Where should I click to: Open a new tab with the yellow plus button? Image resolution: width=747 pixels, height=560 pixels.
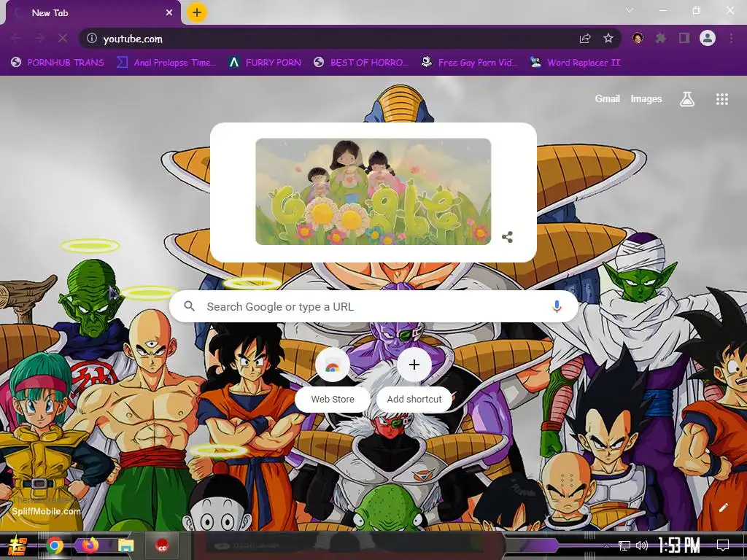tap(197, 12)
